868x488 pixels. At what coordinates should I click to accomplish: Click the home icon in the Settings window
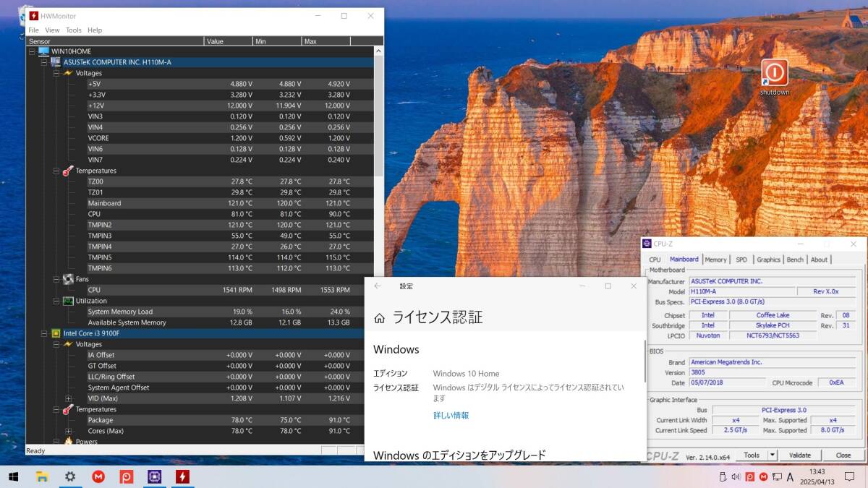coord(379,318)
